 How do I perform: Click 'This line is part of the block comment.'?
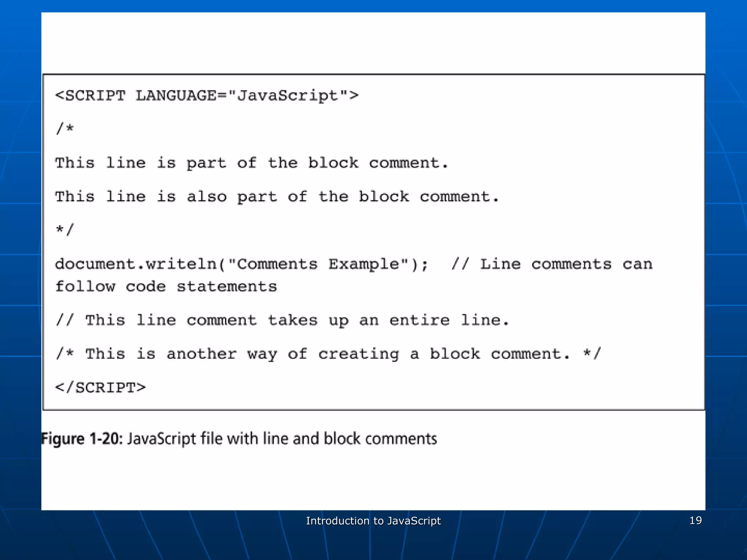coord(252,163)
